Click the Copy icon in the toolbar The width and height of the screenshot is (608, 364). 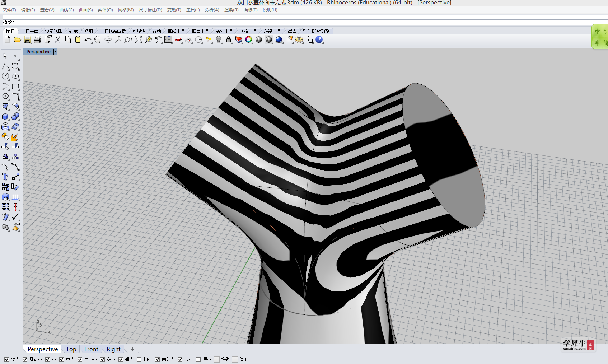pos(68,40)
